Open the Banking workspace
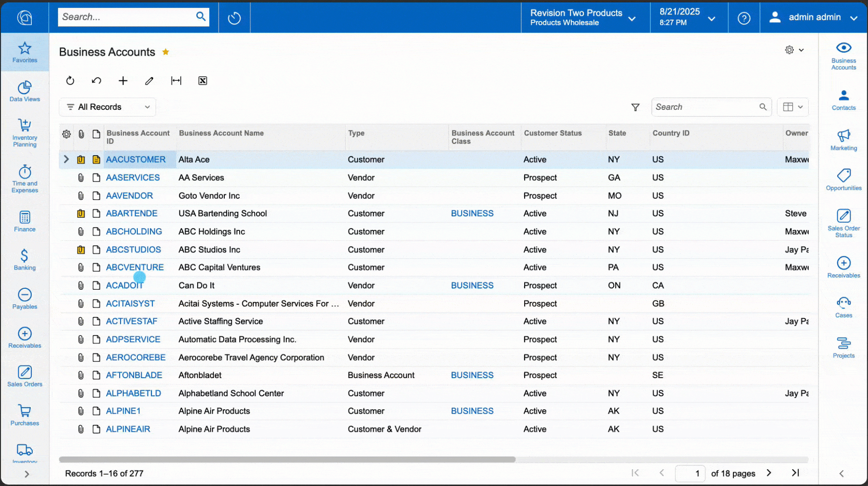Viewport: 868px width, 486px height. point(25,260)
